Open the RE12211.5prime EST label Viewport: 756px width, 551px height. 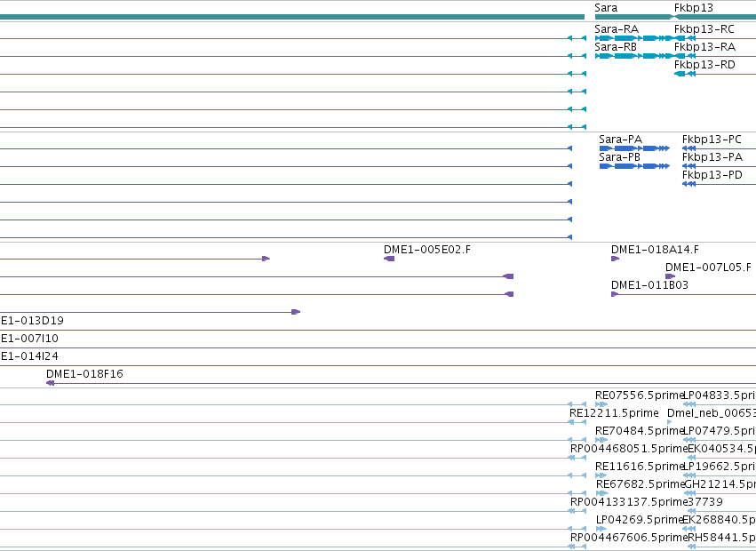[614, 413]
